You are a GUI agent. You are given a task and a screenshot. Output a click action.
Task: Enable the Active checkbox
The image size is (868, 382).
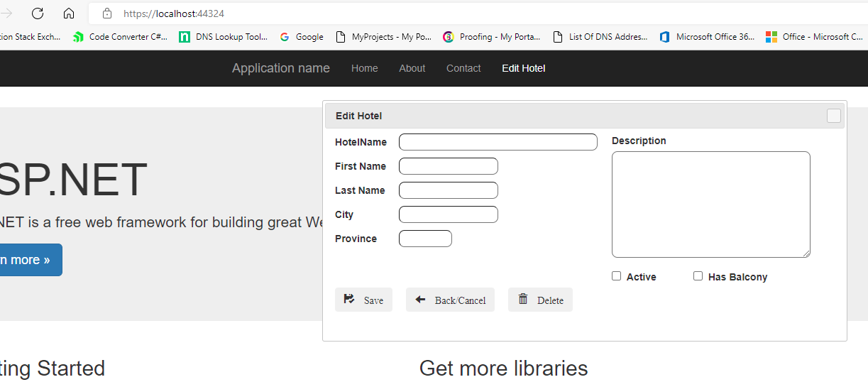[x=617, y=276]
